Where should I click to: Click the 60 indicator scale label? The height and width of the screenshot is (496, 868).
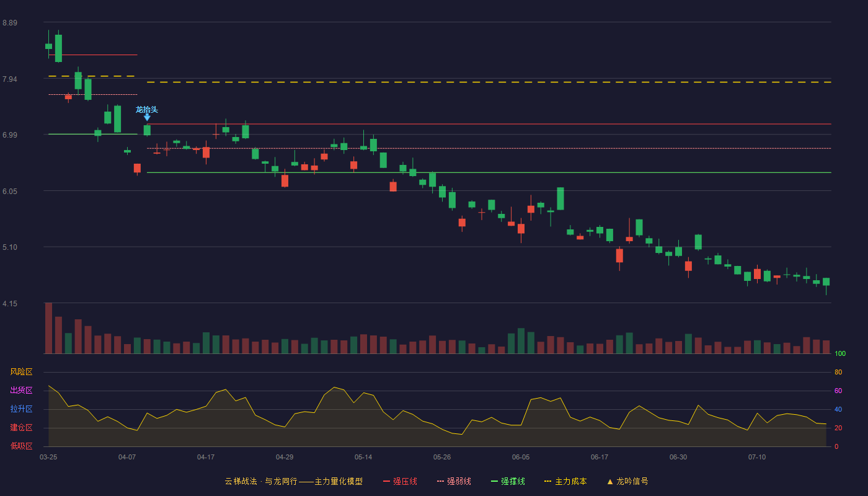point(838,391)
